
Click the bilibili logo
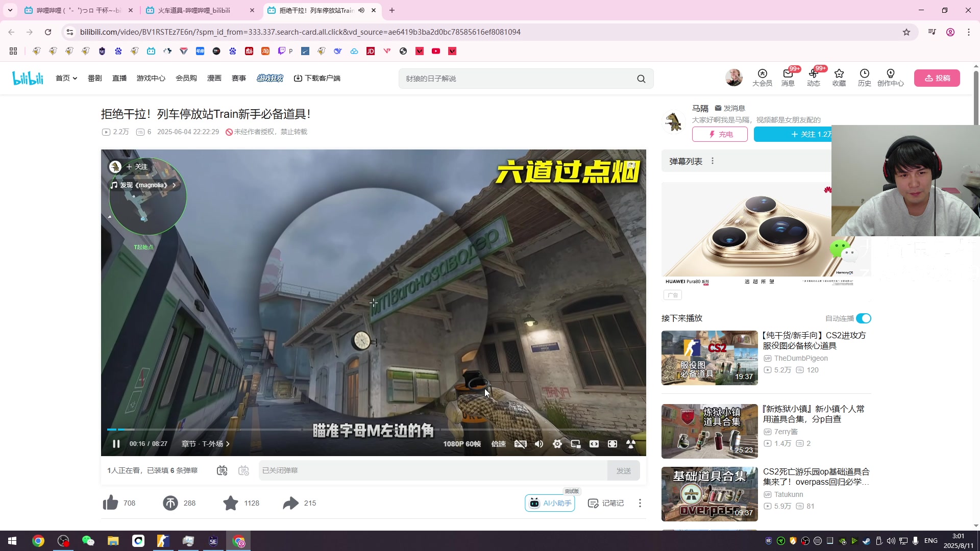click(28, 78)
